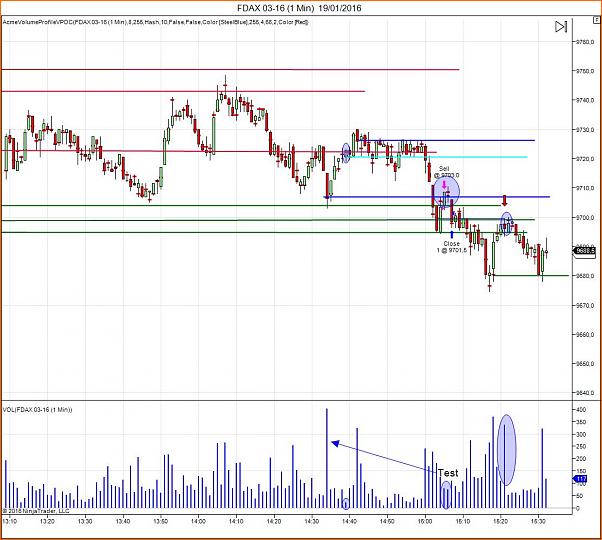Viewport: 602px width, 540px height.
Task: Select the cyan horizontal line near 9720
Action: 438,157
